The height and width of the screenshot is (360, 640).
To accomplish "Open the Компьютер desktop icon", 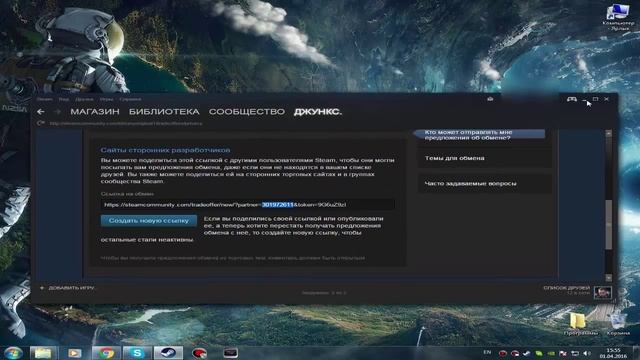I will click(617, 17).
